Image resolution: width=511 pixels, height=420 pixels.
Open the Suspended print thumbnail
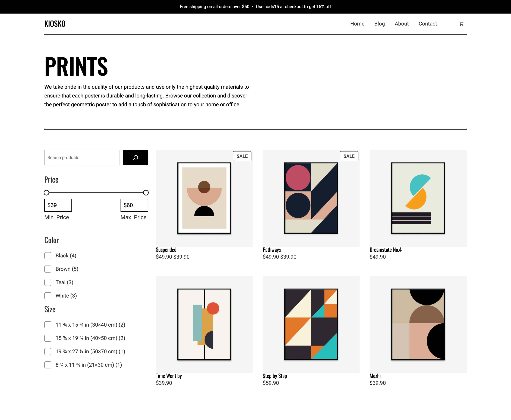tap(204, 198)
